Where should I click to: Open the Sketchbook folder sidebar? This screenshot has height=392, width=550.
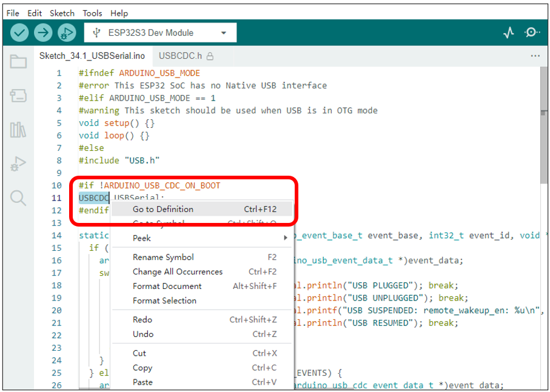coord(18,61)
